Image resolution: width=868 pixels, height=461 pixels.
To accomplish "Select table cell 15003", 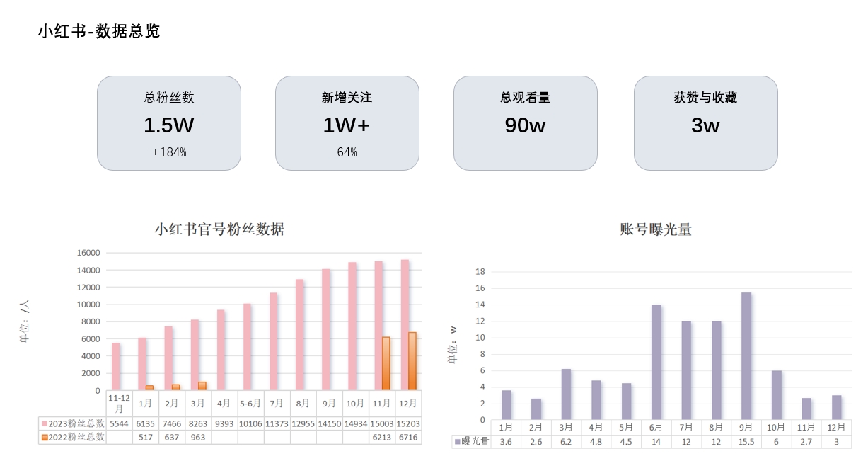I will tap(382, 423).
